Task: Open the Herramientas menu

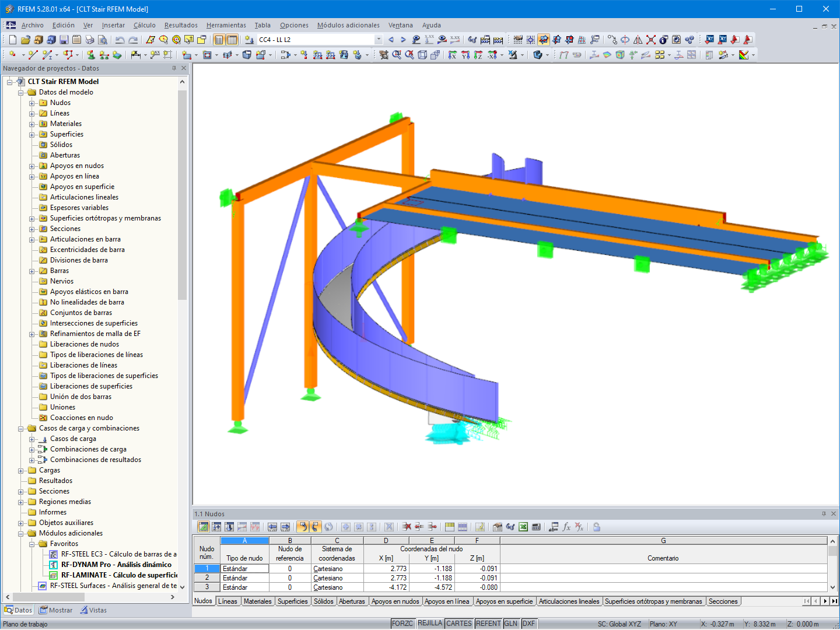Action: 226,25
